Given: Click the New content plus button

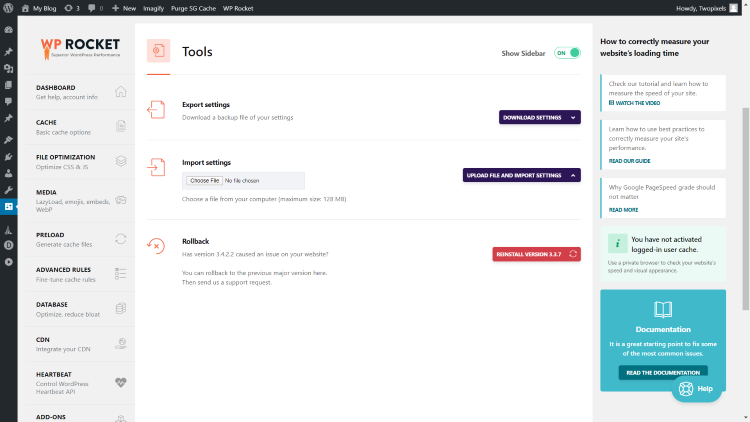Looking at the screenshot, I should (x=123, y=8).
